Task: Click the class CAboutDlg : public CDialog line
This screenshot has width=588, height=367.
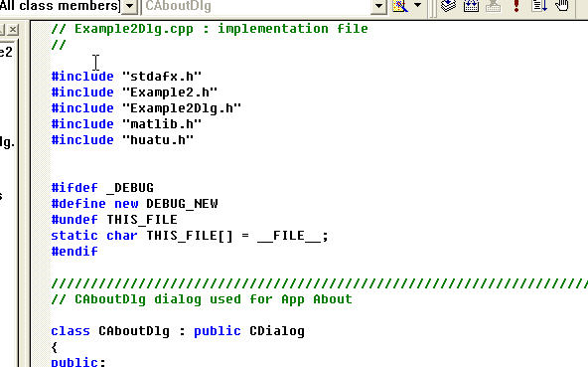Action: [178, 331]
